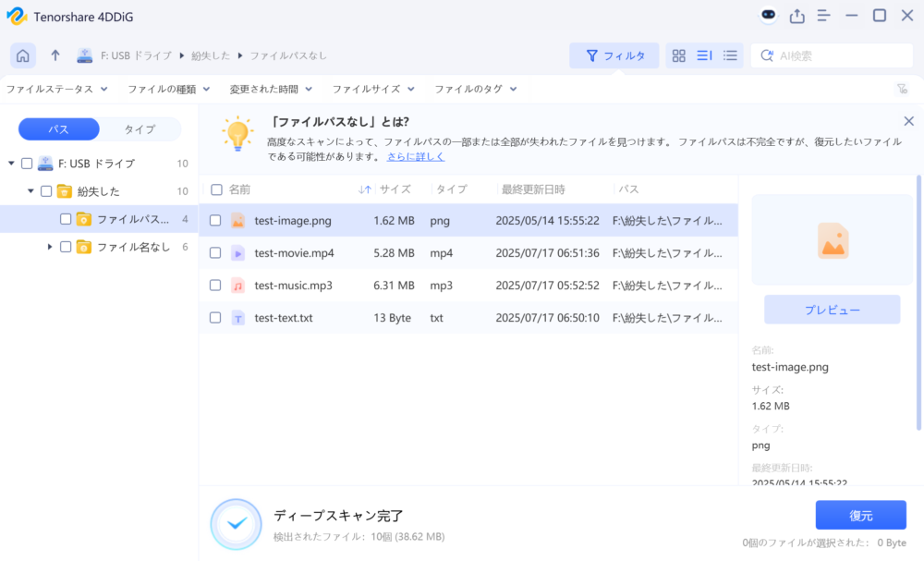Select the パス tab in the sidebar
The image size is (924, 561).
[58, 128]
